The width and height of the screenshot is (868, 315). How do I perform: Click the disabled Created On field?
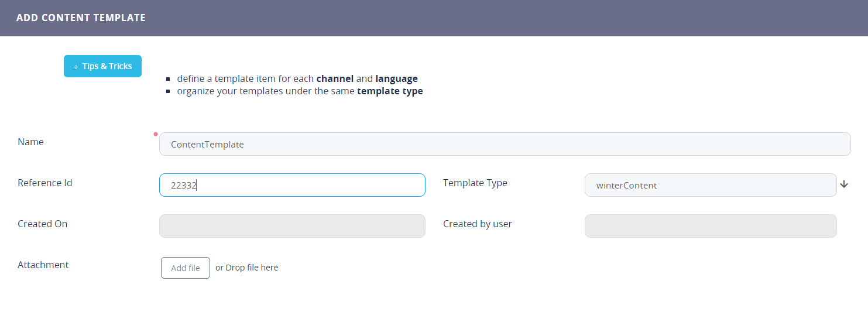[x=291, y=226]
